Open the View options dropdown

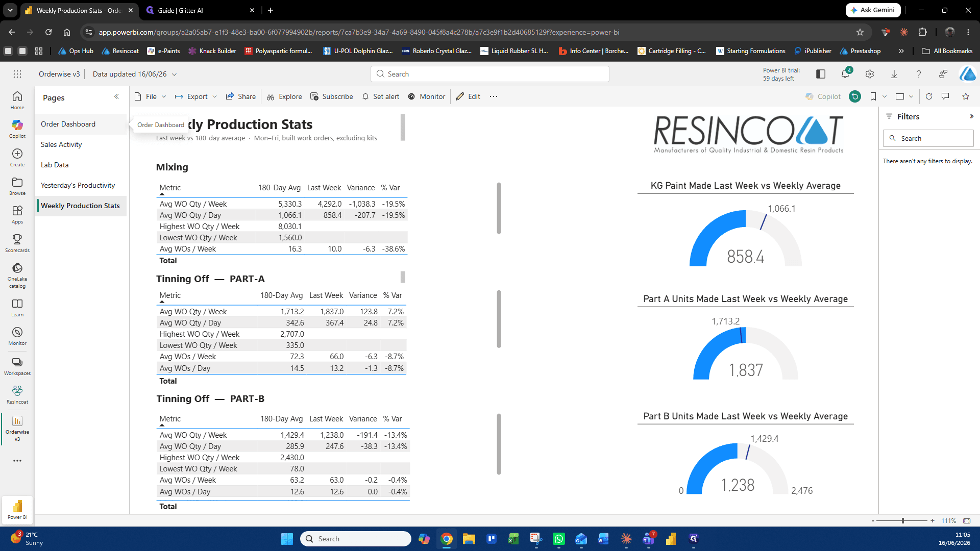tap(904, 96)
